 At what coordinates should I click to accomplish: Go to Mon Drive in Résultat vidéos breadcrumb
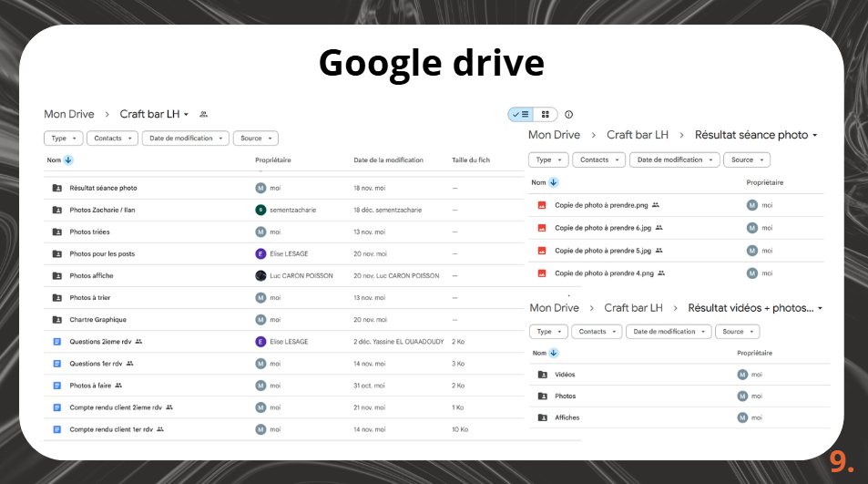554,308
